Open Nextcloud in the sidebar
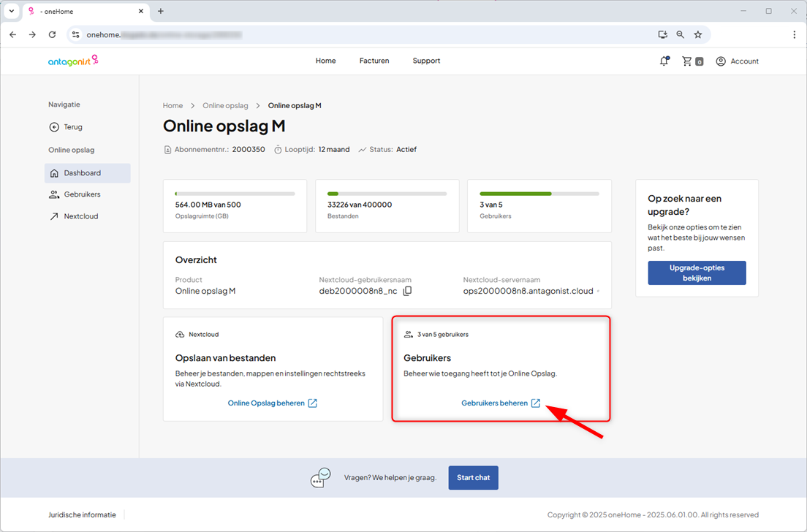The image size is (807, 532). coord(74,216)
